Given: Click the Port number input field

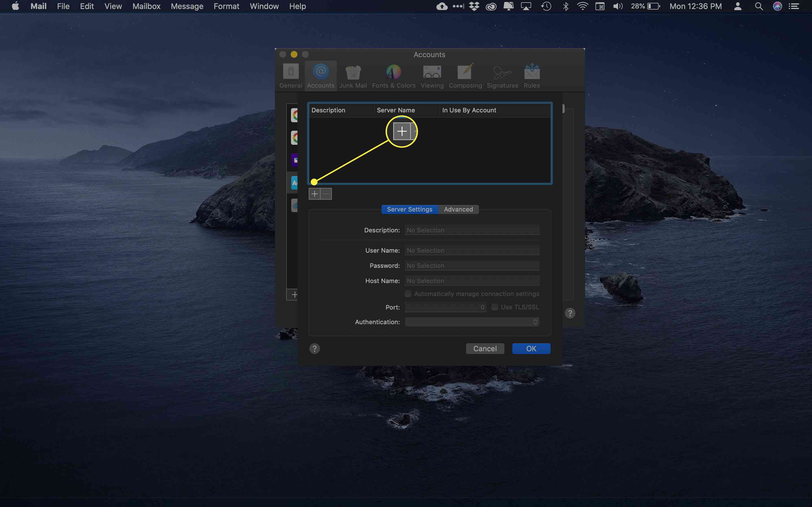Looking at the screenshot, I should pyautogui.click(x=445, y=307).
